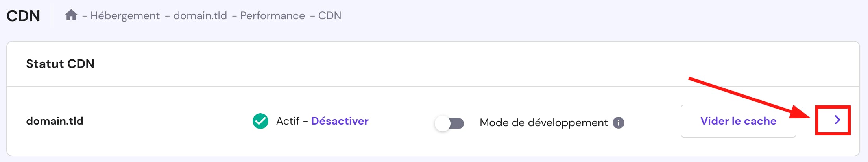Open the Hébergement breadcrumb item
This screenshot has width=868, height=162.
125,16
